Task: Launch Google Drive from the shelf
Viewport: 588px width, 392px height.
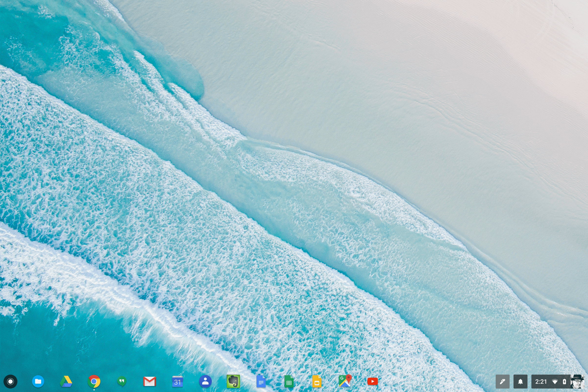Action: 66,381
